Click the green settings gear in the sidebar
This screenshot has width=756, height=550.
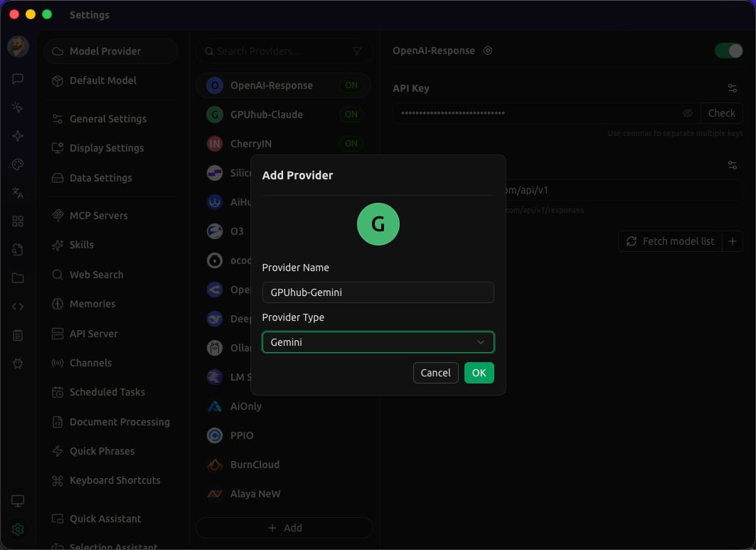[x=18, y=529]
